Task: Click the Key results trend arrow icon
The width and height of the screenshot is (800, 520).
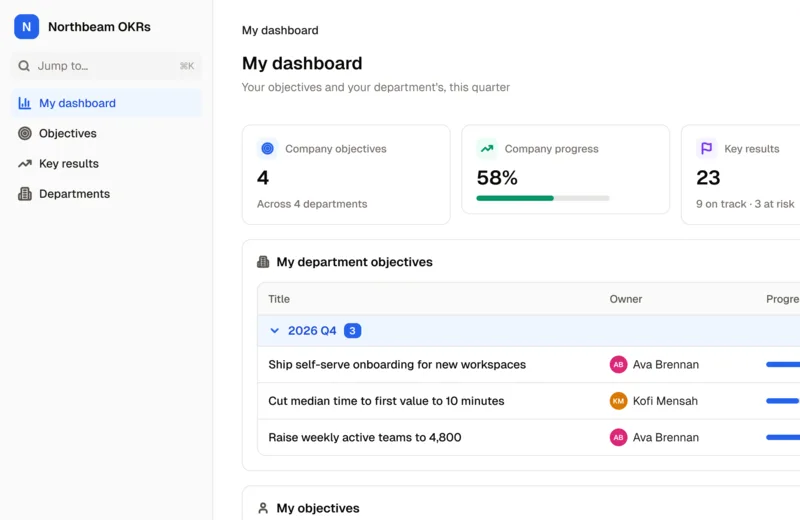Action: pyautogui.click(x=24, y=164)
